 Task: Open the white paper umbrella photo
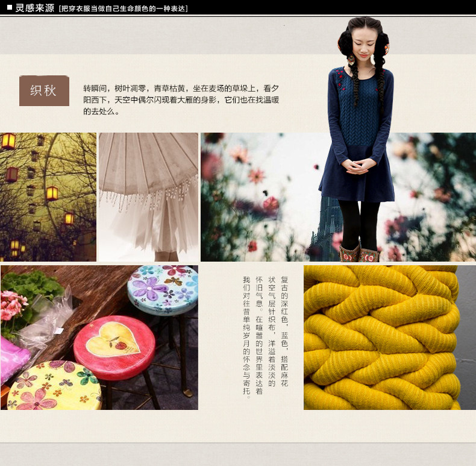148,197
